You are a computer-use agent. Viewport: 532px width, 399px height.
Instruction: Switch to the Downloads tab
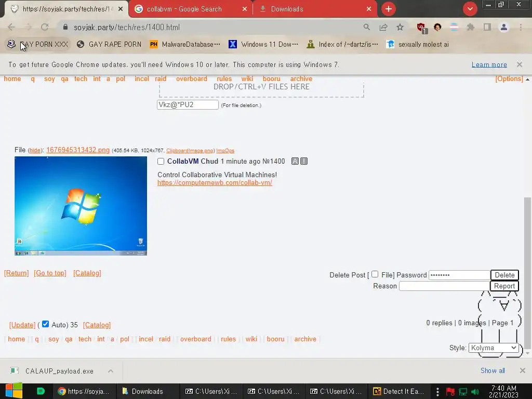click(x=287, y=9)
